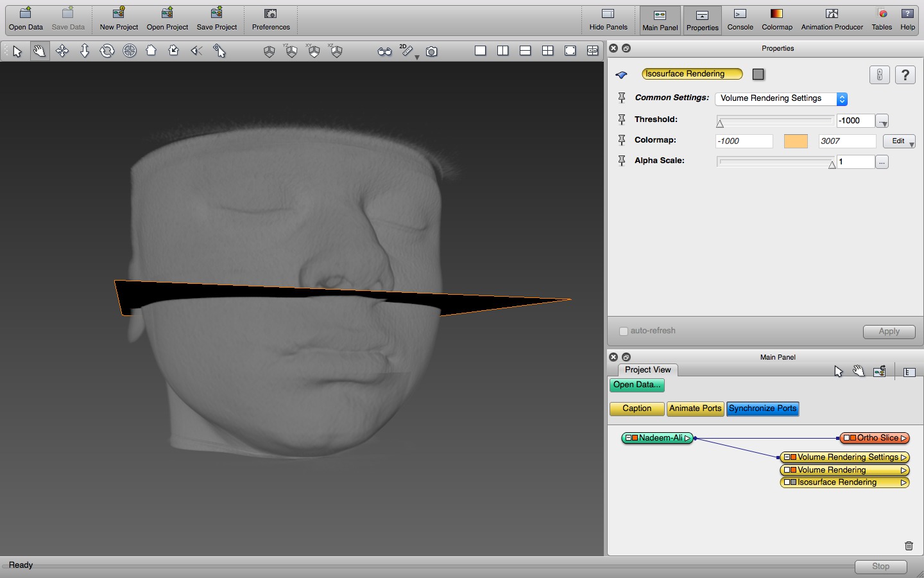Switch to the XY plane view
924x578 pixels.
pyautogui.click(x=314, y=51)
